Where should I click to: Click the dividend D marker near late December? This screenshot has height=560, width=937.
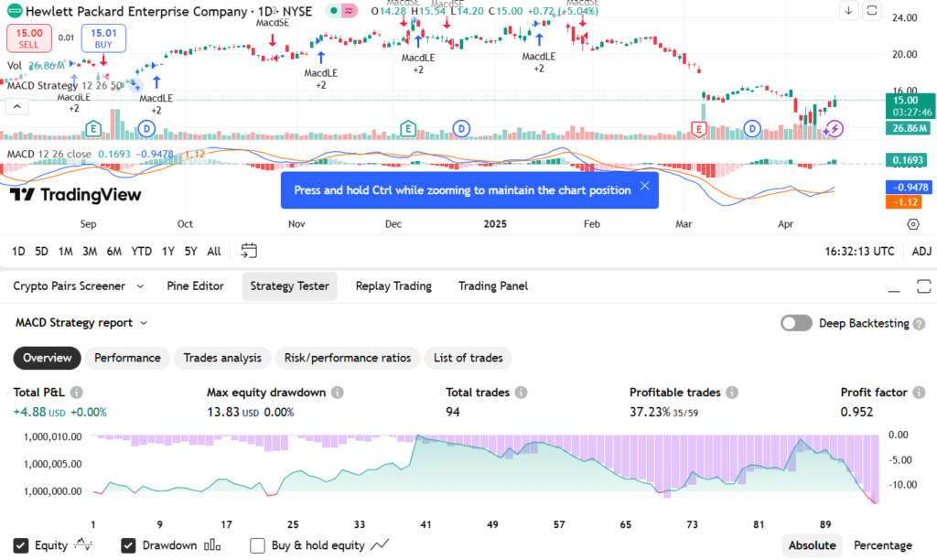tap(461, 128)
